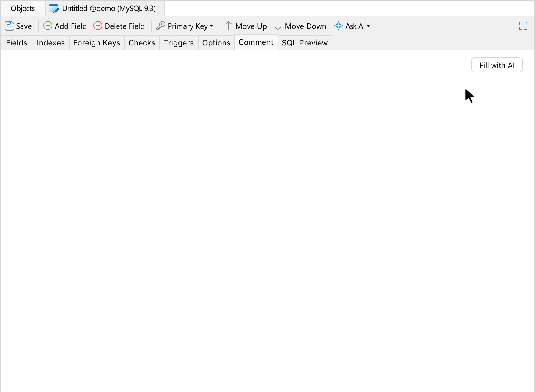The width and height of the screenshot is (535, 392).
Task: Click the green Add Field plus icon
Action: point(48,26)
